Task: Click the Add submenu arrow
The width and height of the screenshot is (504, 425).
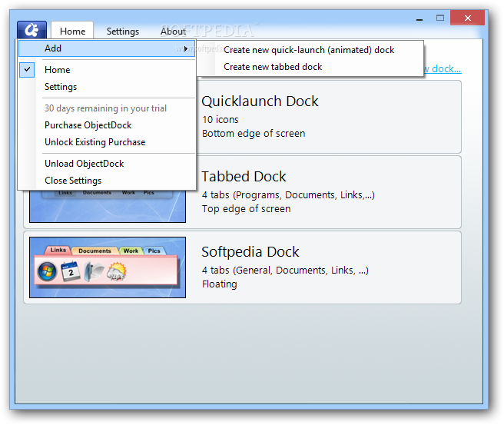Action: [x=186, y=48]
